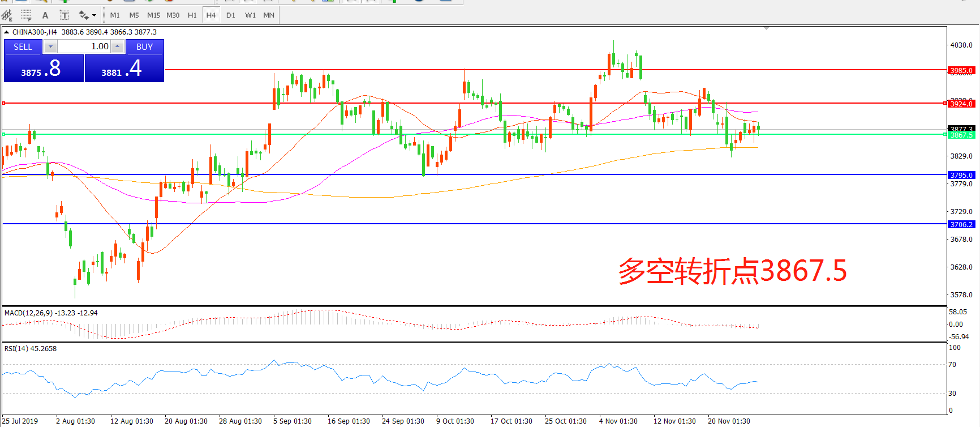
Task: Click the volume input field showing 1.00
Action: pos(84,46)
